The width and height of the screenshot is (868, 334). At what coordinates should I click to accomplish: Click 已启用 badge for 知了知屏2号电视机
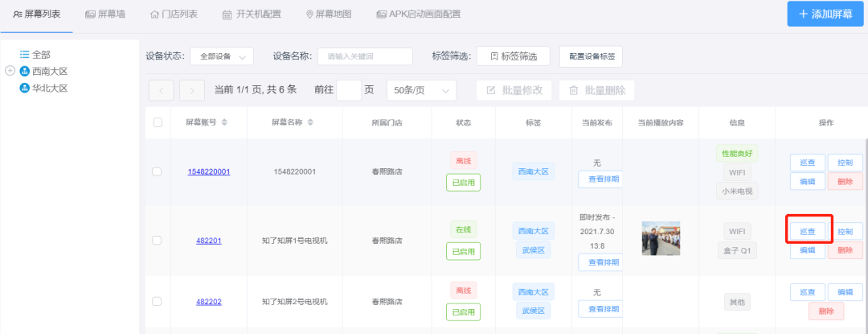pos(464,311)
